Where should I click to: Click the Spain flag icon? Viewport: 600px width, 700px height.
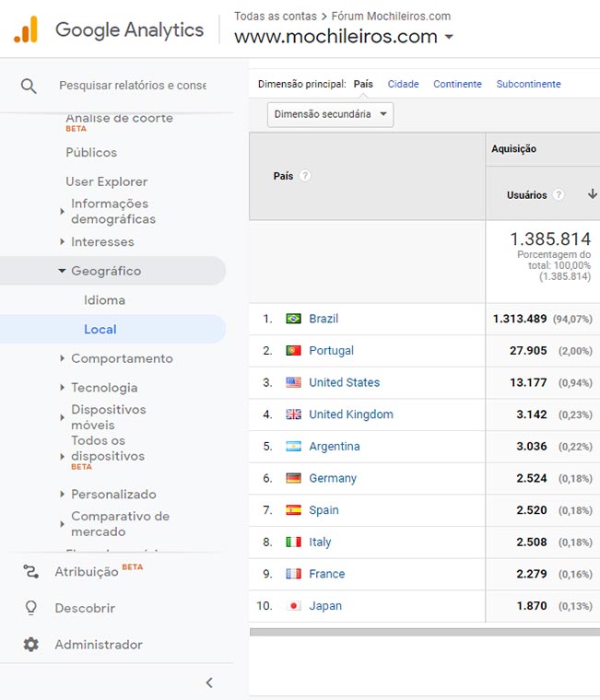[293, 510]
